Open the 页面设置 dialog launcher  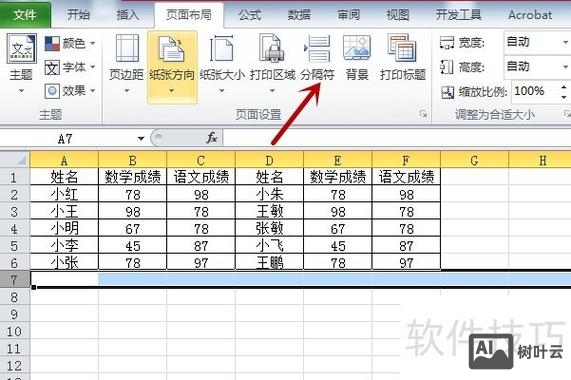(423, 114)
